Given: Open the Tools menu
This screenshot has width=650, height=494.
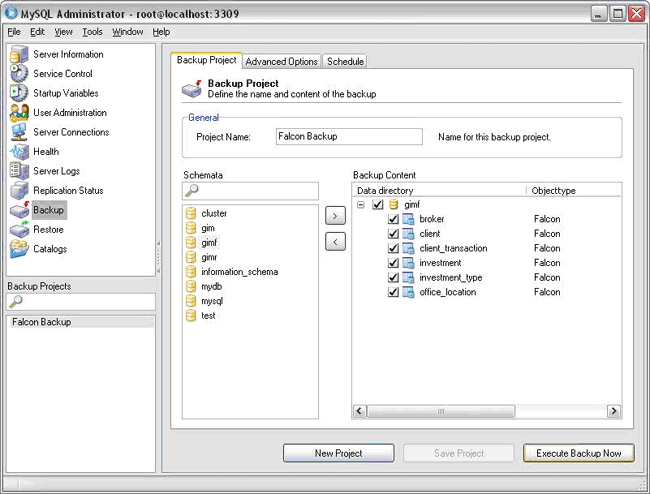Looking at the screenshot, I should 92,32.
